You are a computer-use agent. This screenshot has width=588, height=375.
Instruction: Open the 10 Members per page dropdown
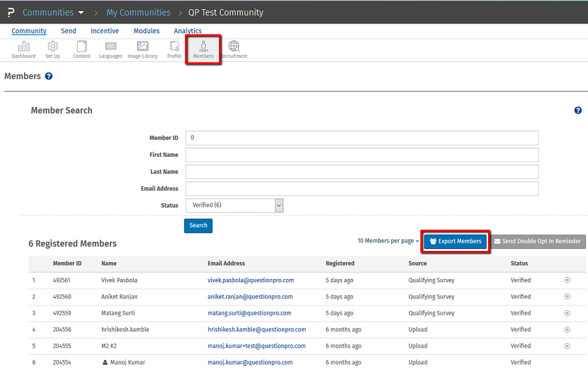388,241
